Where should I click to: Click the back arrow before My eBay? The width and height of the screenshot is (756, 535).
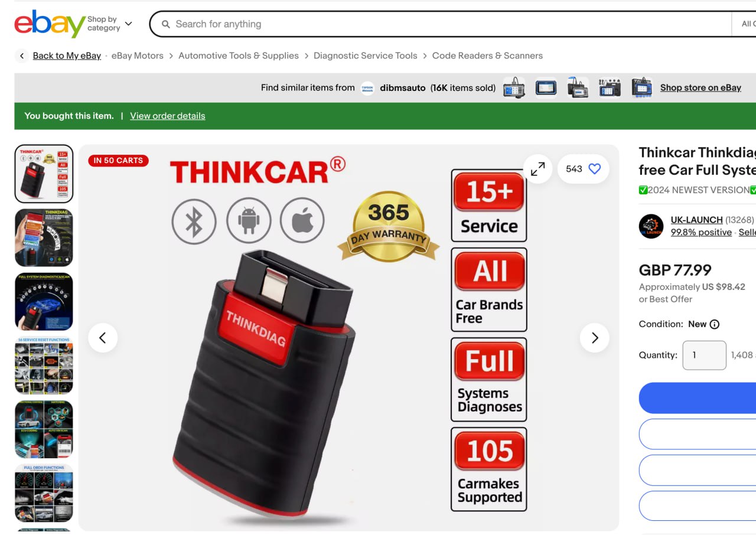pyautogui.click(x=22, y=56)
